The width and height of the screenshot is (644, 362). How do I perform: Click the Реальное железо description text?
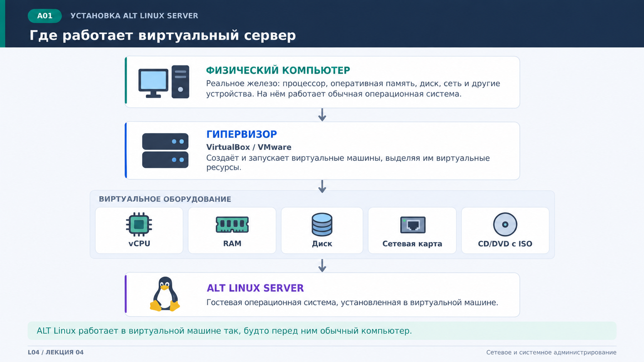coord(353,89)
